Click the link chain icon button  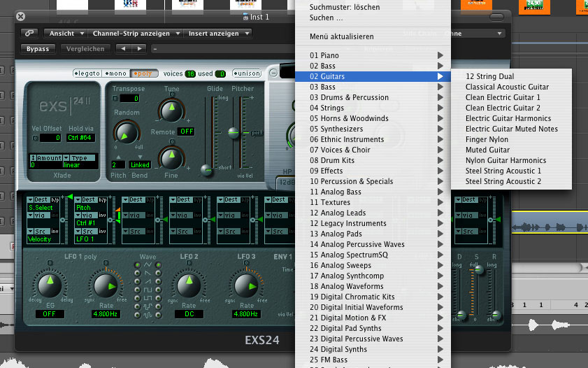coord(29,33)
